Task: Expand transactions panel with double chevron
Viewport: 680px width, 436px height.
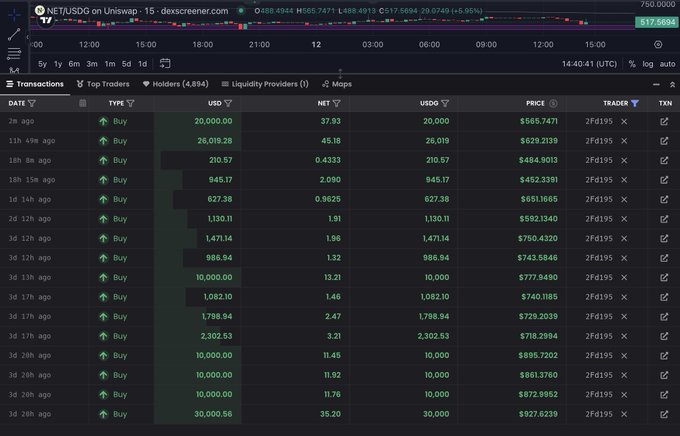Action: click(672, 85)
